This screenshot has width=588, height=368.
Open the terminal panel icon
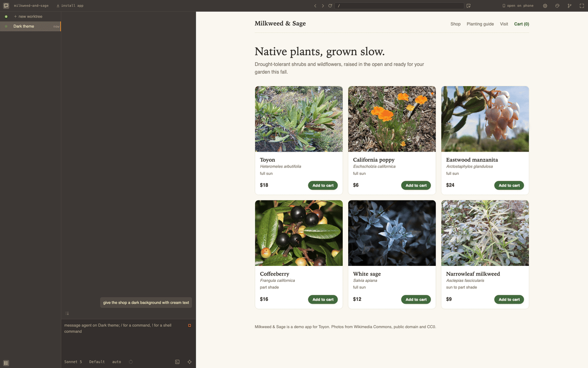[x=177, y=362]
